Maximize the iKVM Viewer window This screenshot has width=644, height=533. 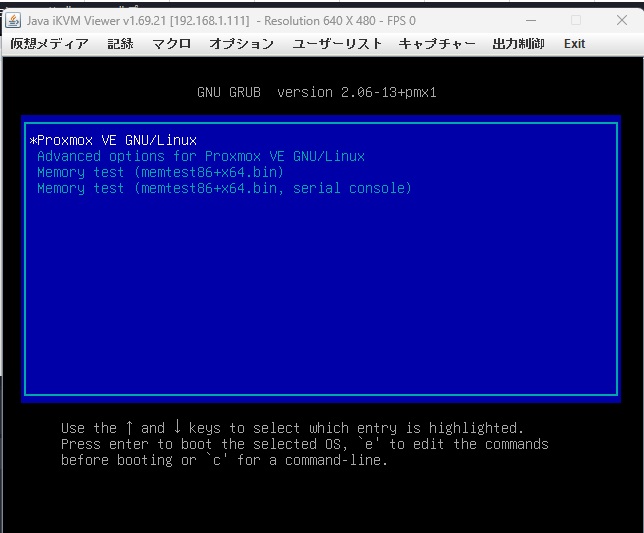point(576,20)
